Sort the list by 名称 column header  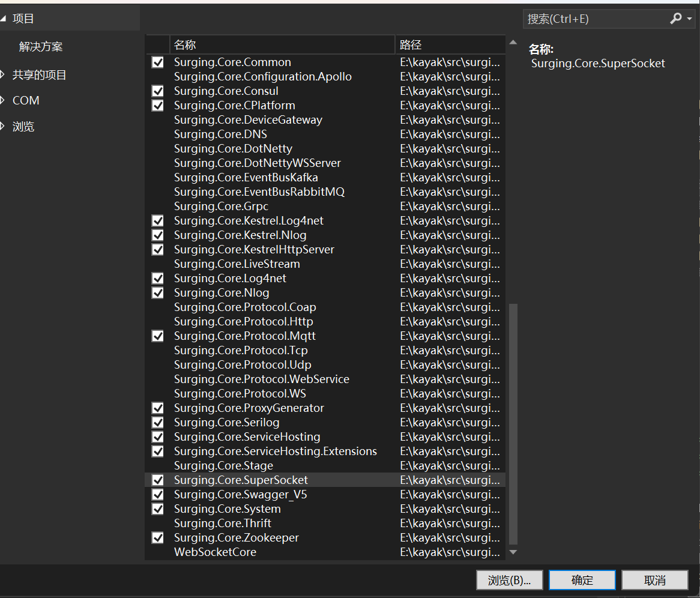[282, 44]
